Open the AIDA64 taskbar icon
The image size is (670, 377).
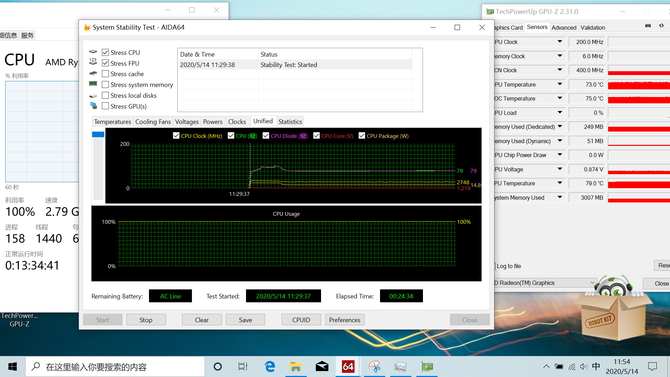[x=348, y=366]
